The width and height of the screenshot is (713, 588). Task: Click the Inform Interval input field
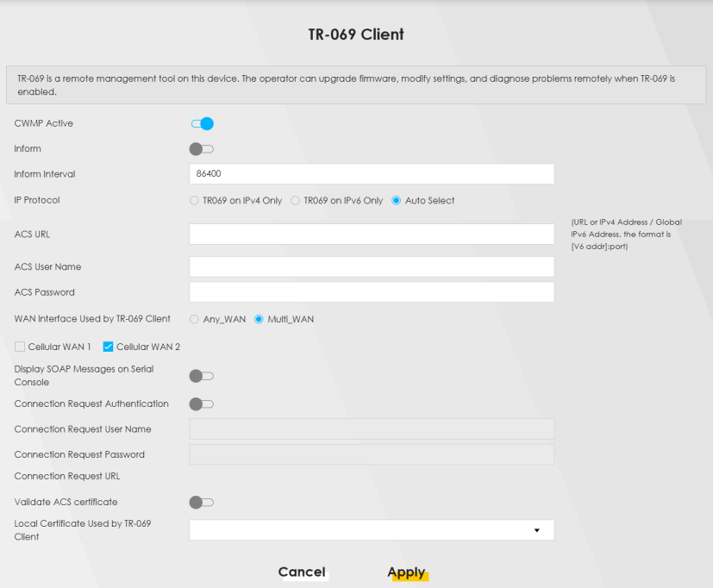click(371, 174)
